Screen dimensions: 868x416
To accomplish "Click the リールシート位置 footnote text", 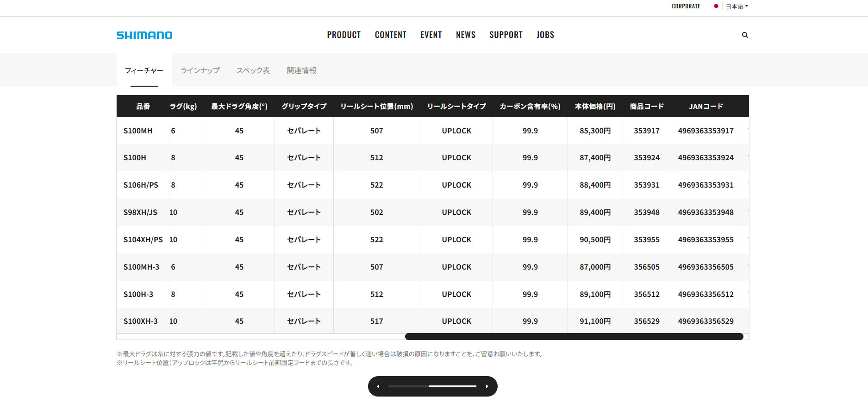I will point(236,363).
